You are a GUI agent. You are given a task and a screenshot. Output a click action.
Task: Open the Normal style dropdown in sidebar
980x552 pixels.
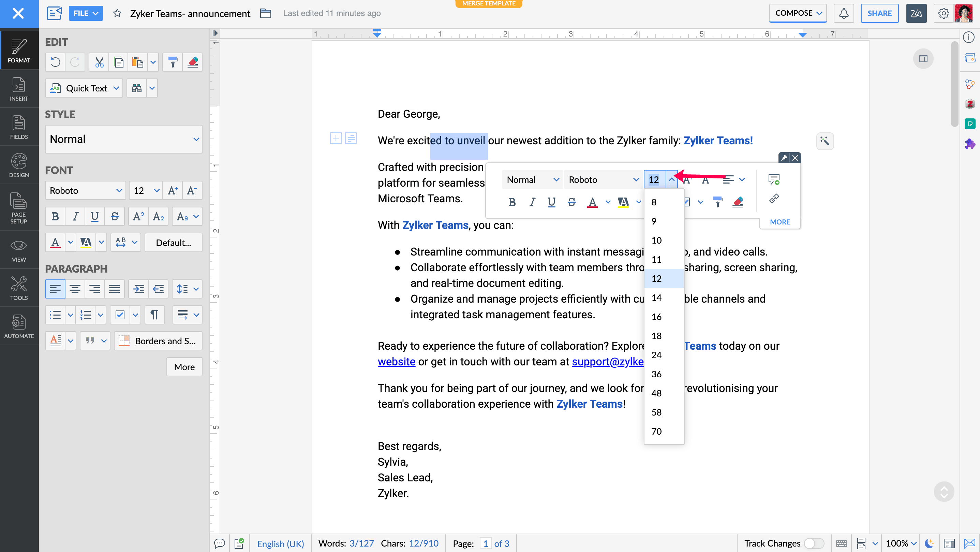point(124,139)
